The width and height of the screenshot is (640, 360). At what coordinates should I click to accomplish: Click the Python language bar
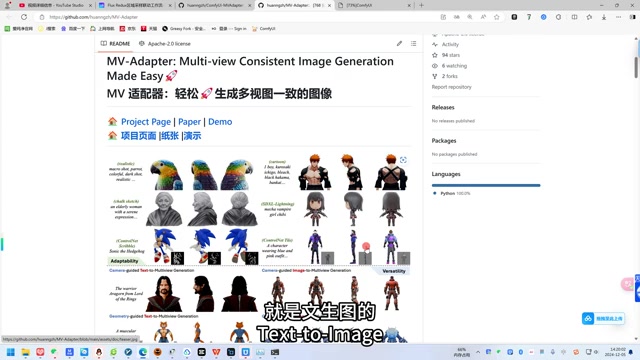[x=486, y=185]
